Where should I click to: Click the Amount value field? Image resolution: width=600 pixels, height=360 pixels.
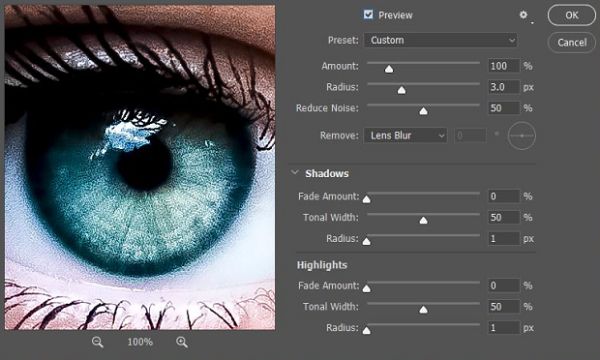[x=504, y=66]
